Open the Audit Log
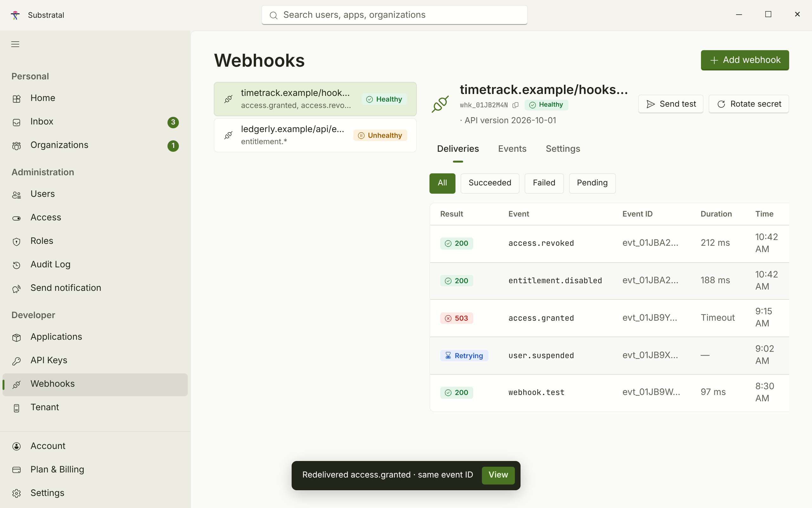This screenshot has height=508, width=812. [x=95, y=265]
